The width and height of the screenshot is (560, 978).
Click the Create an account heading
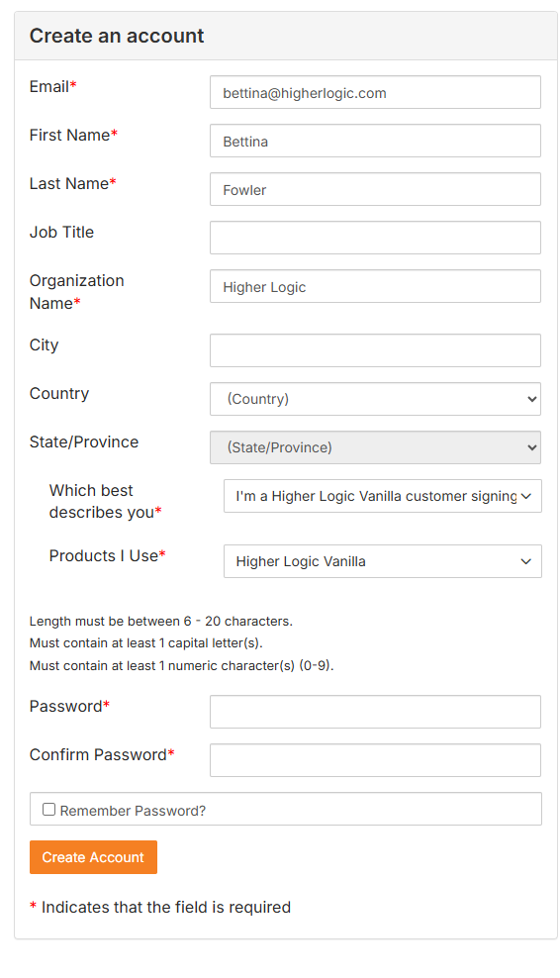(117, 37)
